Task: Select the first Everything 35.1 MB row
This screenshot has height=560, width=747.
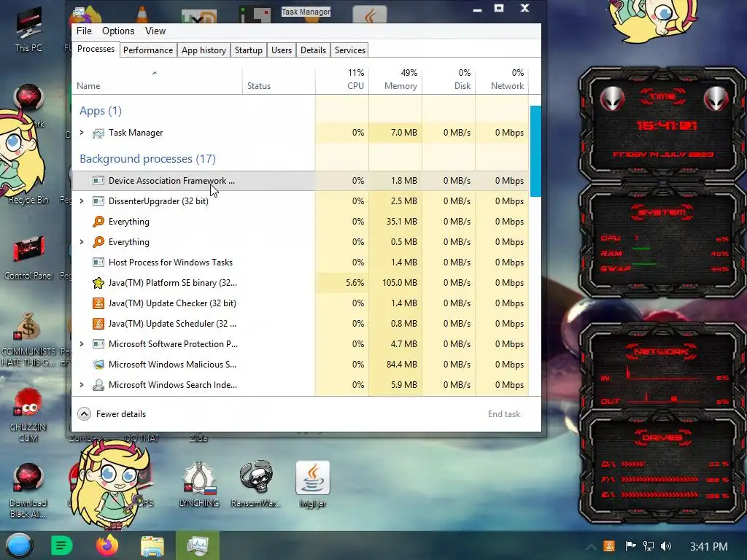Action: coord(300,222)
